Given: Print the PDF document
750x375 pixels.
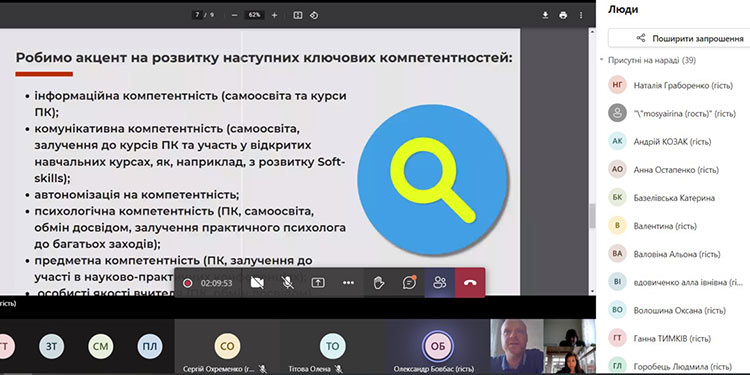Looking at the screenshot, I should click(563, 15).
